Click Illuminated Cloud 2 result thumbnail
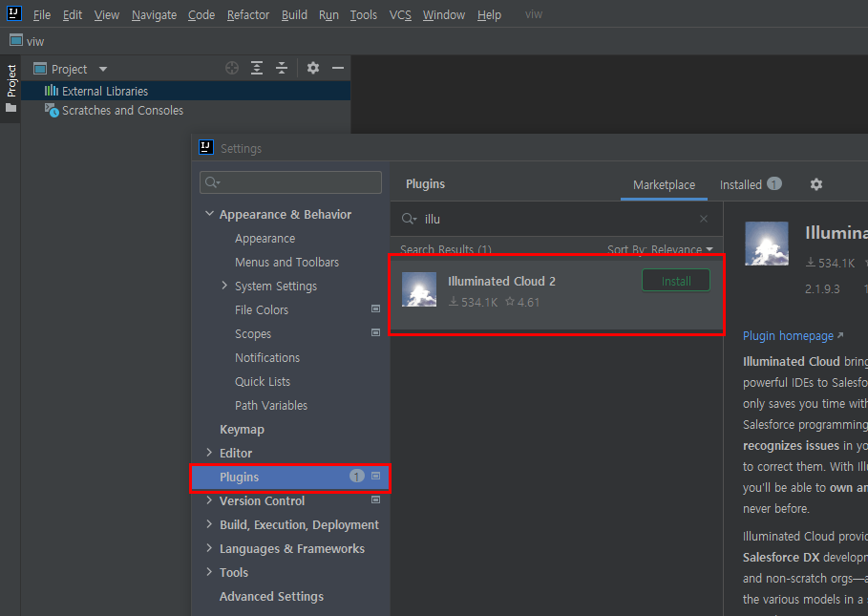The height and width of the screenshot is (616, 868). point(419,289)
